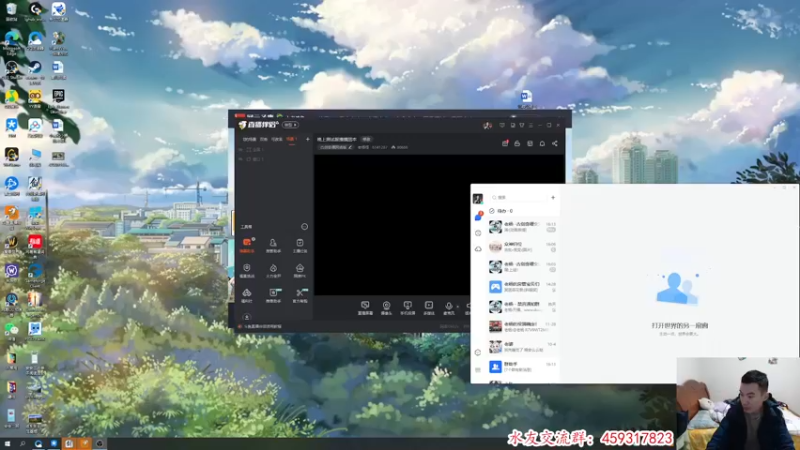Click the pencil edit icon on stream tag
Image resolution: width=800 pixels, height=450 pixels.
point(350,147)
